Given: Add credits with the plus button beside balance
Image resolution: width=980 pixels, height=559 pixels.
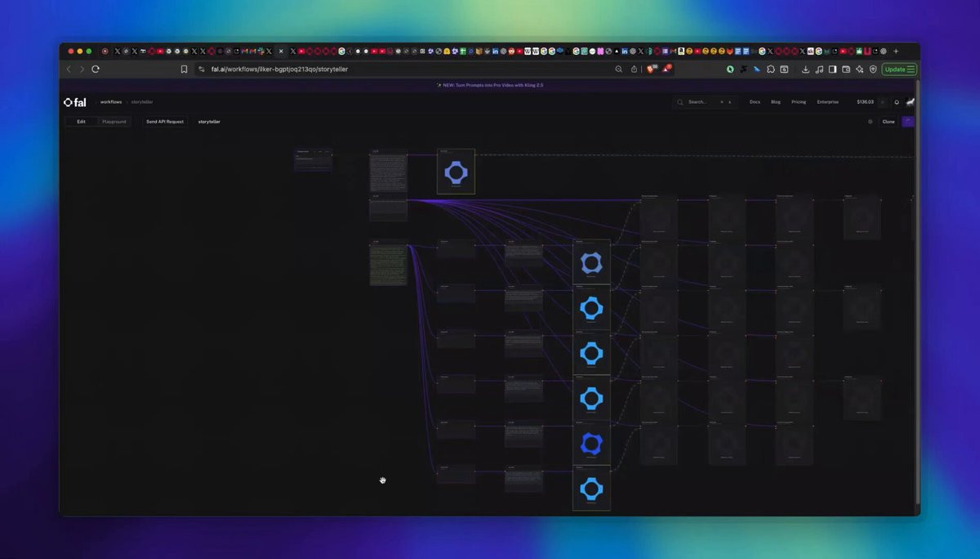Looking at the screenshot, I should point(883,102).
